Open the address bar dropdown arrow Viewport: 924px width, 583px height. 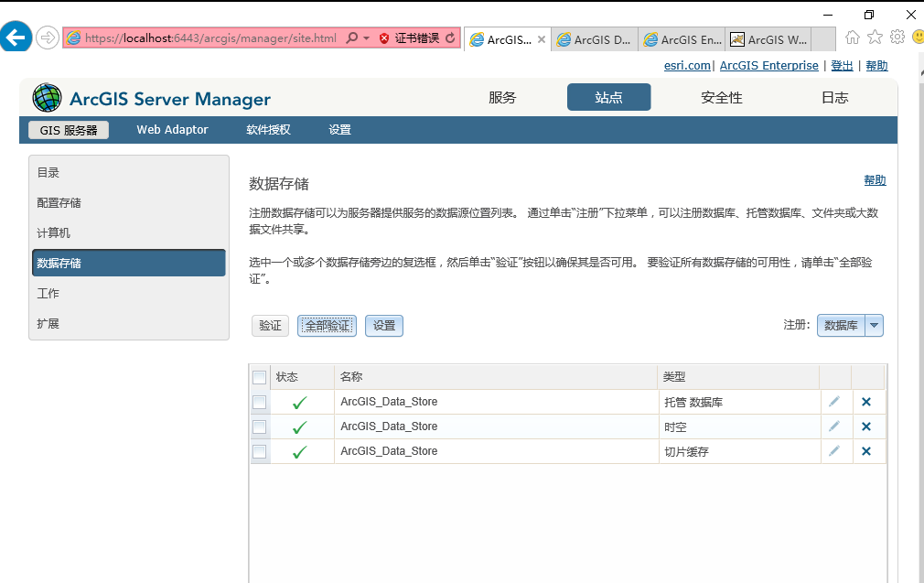(x=366, y=38)
